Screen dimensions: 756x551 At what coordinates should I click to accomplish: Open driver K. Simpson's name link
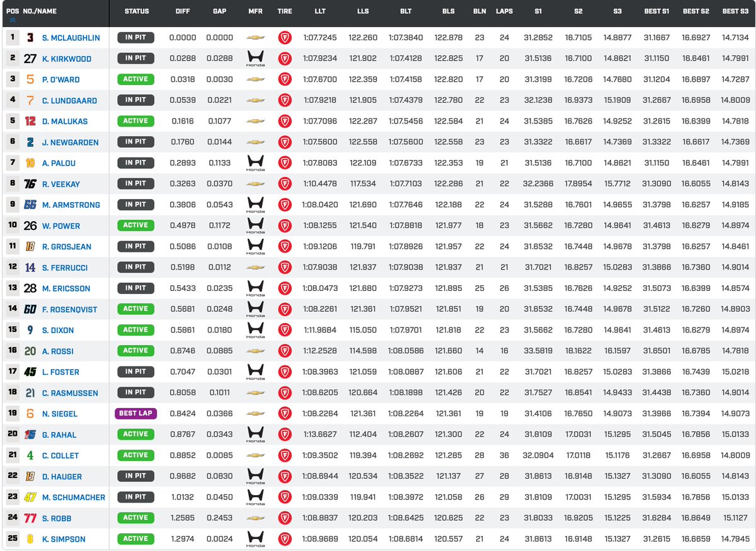tap(64, 540)
